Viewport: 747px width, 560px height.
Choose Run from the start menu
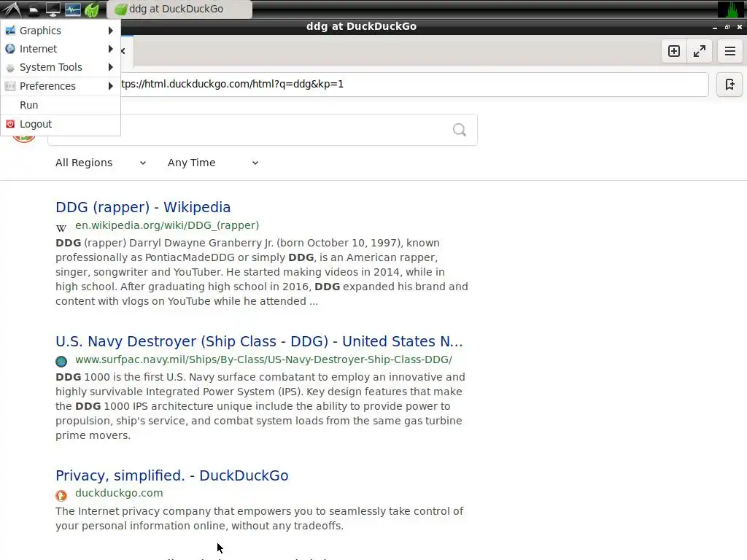60,105
